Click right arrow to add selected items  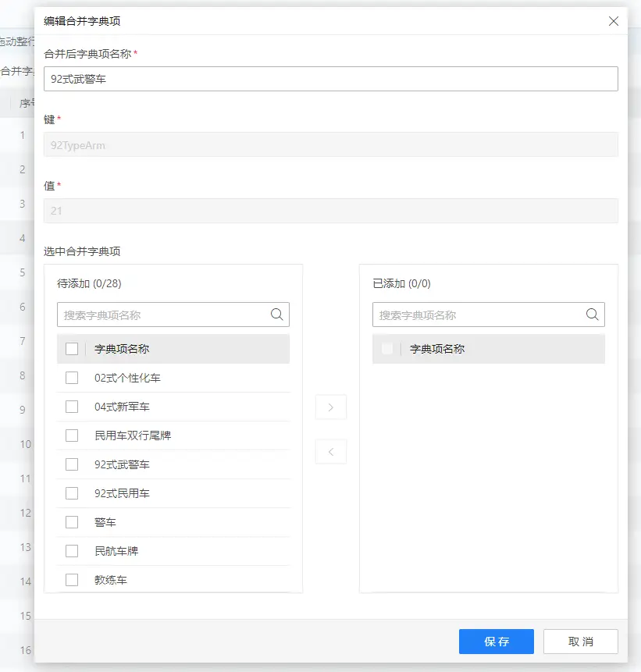[330, 407]
